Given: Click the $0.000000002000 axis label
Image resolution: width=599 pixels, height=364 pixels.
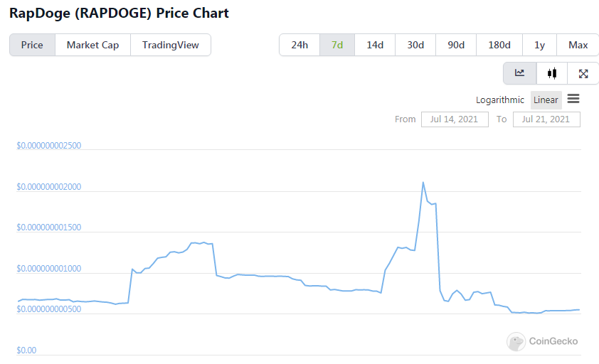Looking at the screenshot, I should click(x=49, y=187).
